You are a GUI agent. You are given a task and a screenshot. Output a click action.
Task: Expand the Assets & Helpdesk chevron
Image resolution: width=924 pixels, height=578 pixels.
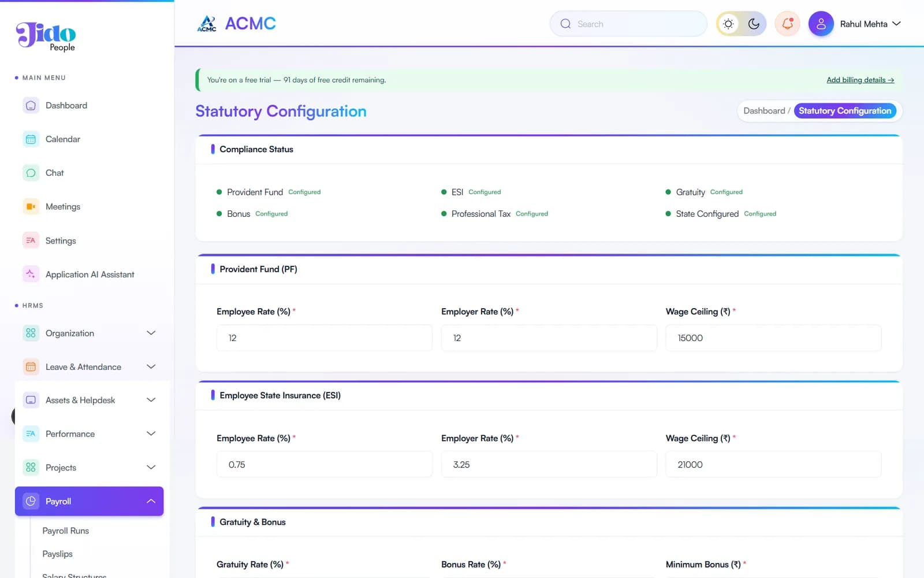coord(151,400)
